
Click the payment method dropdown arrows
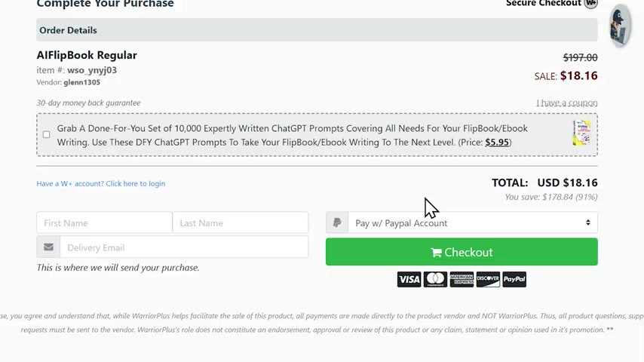tap(587, 222)
